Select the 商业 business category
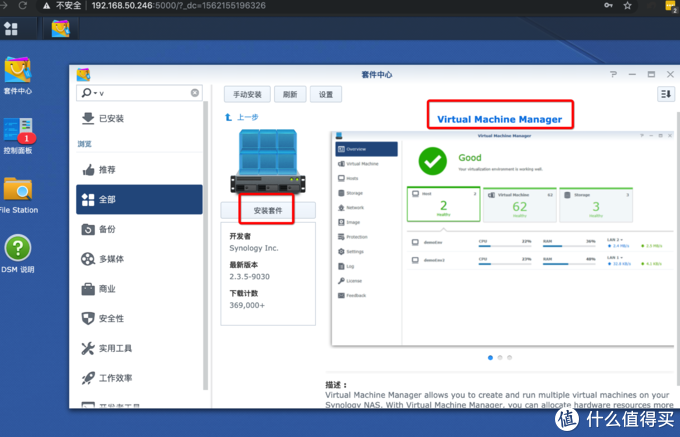 pos(139,289)
